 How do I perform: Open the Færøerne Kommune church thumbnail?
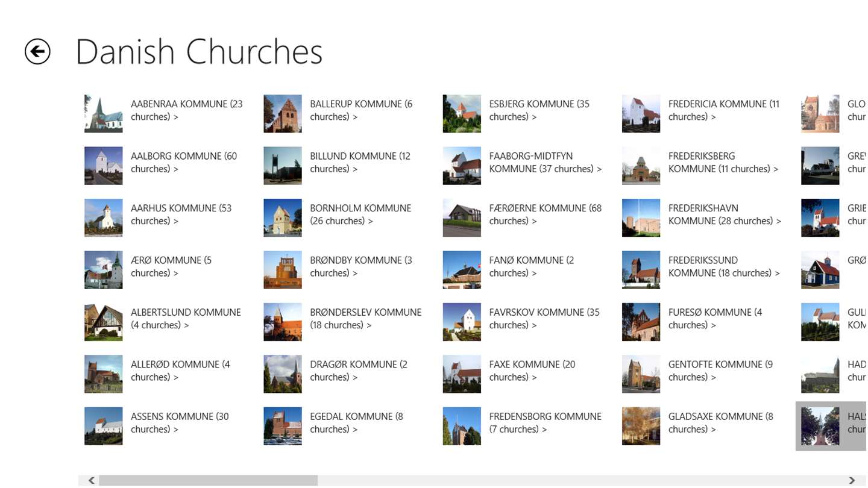(x=462, y=218)
